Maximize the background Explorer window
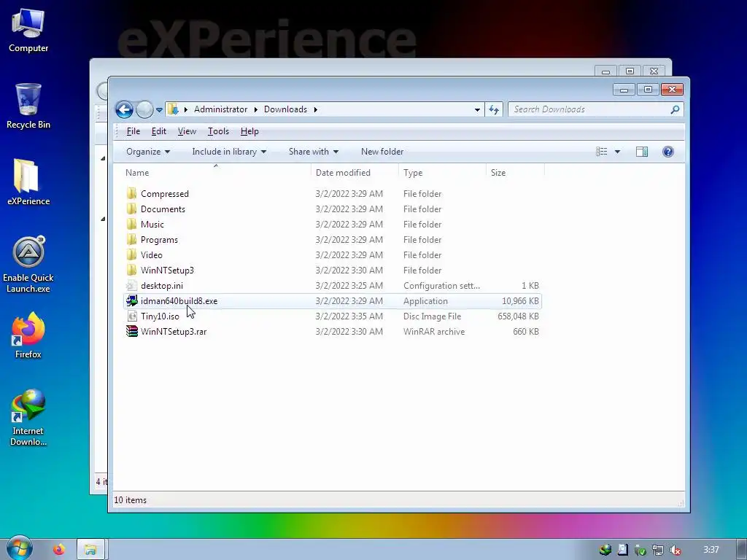The width and height of the screenshot is (747, 560). point(630,71)
